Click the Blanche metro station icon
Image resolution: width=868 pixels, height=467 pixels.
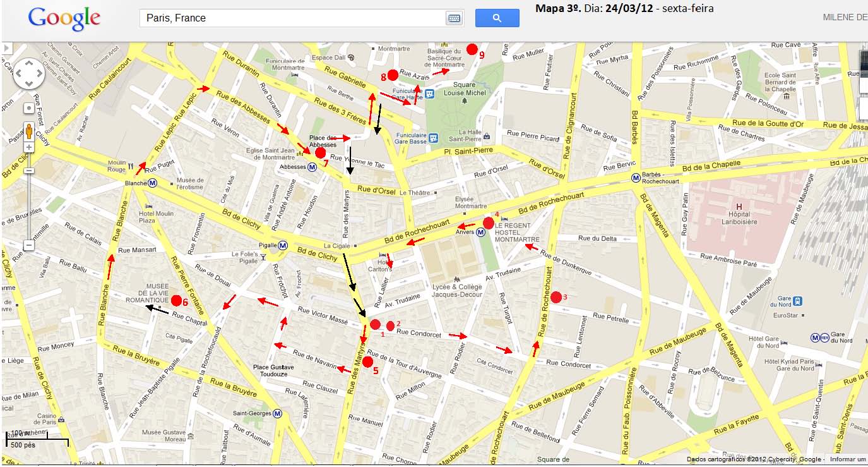pyautogui.click(x=153, y=183)
